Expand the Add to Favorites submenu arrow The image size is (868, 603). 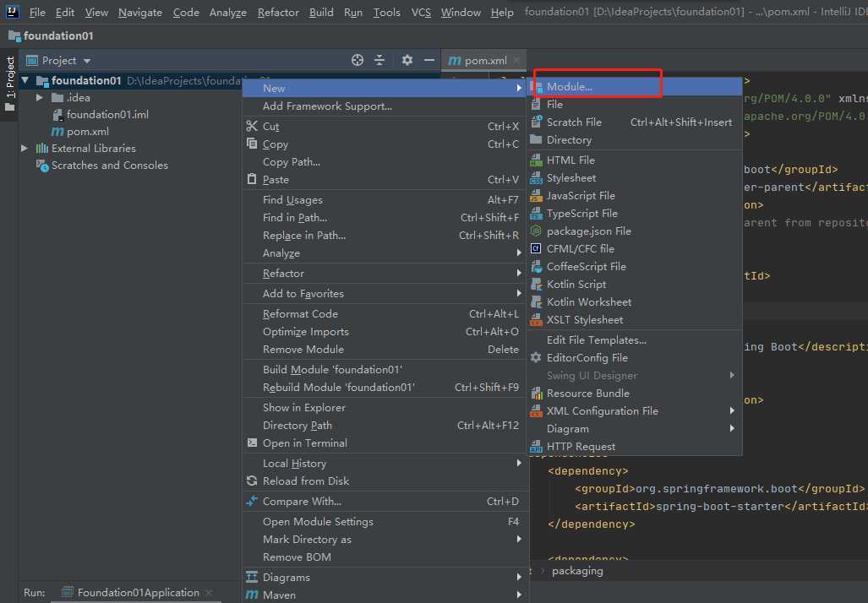pos(519,293)
